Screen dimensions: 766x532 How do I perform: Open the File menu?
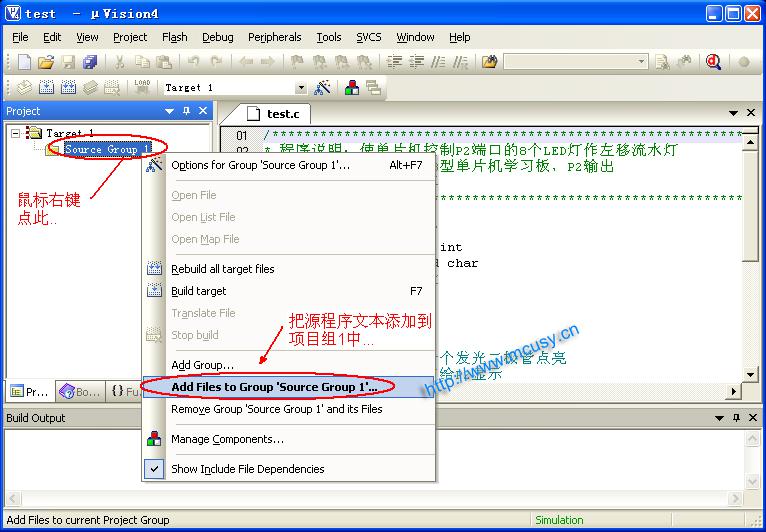coord(20,37)
